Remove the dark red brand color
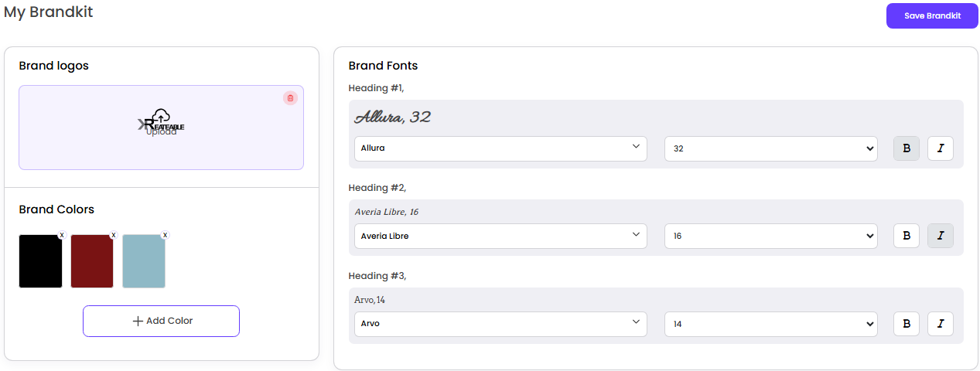The image size is (980, 371). tap(113, 235)
